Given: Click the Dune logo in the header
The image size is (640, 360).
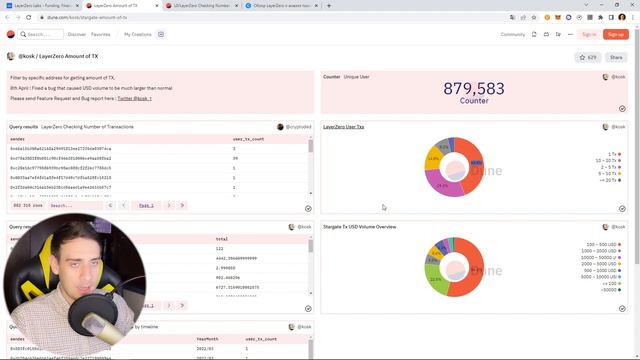Looking at the screenshot, I should [x=11, y=34].
